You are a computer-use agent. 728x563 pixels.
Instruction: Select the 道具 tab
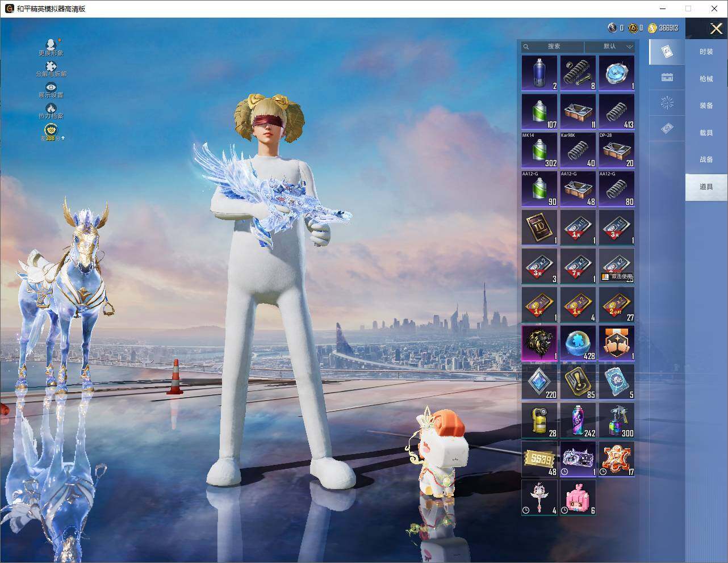(706, 187)
